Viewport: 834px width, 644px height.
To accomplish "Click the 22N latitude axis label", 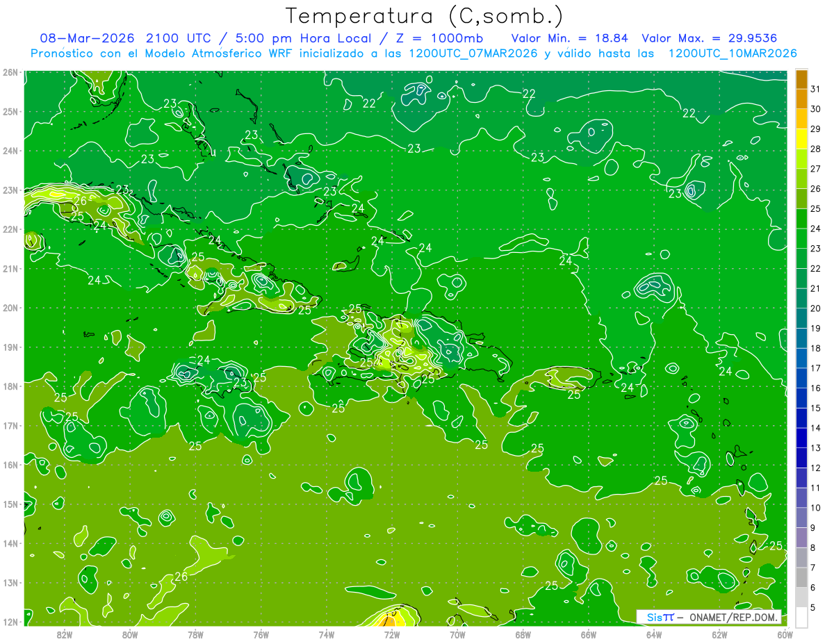I will pos(10,229).
